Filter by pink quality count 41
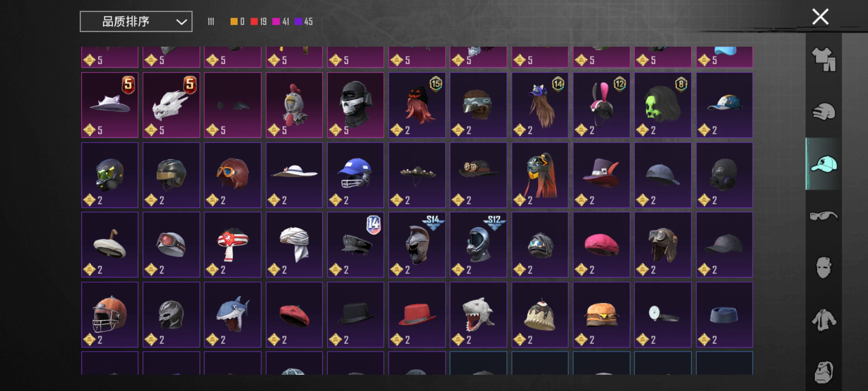This screenshot has width=868, height=391. click(x=281, y=22)
